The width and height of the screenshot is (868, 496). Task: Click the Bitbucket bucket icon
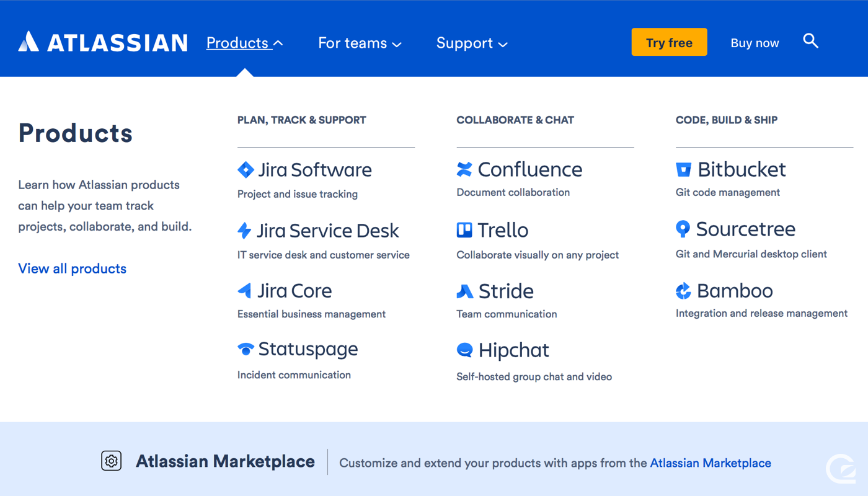pyautogui.click(x=683, y=169)
